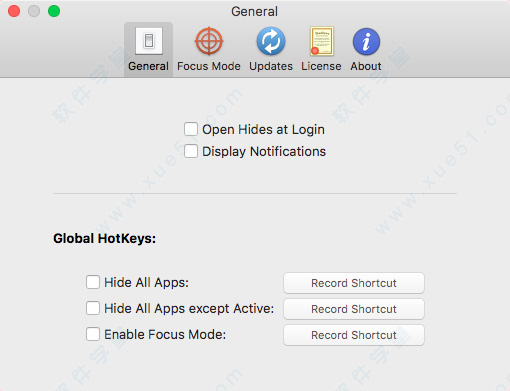
Task: Click the green zoom window button
Action: [54, 11]
